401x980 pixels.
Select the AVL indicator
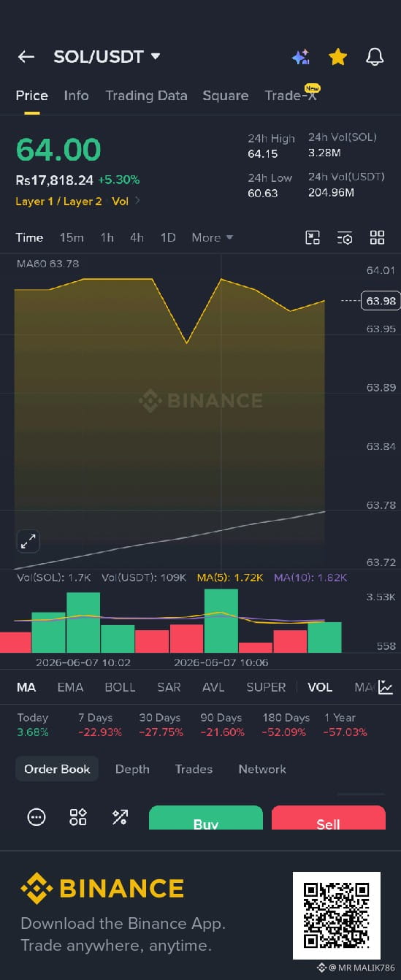213,687
